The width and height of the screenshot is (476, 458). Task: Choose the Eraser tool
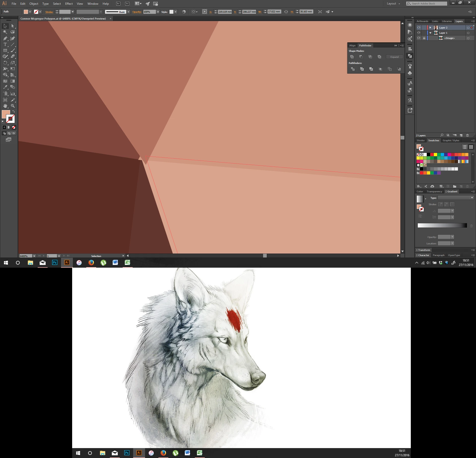point(13,57)
